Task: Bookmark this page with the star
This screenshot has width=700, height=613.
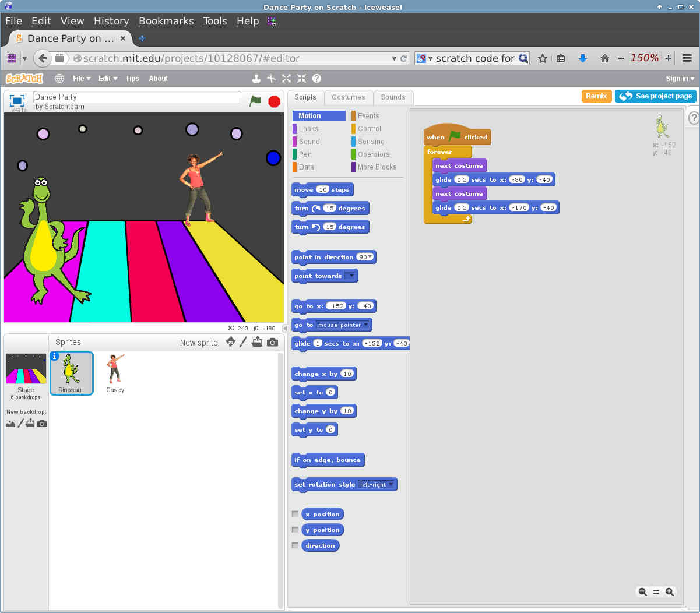Action: pyautogui.click(x=543, y=58)
